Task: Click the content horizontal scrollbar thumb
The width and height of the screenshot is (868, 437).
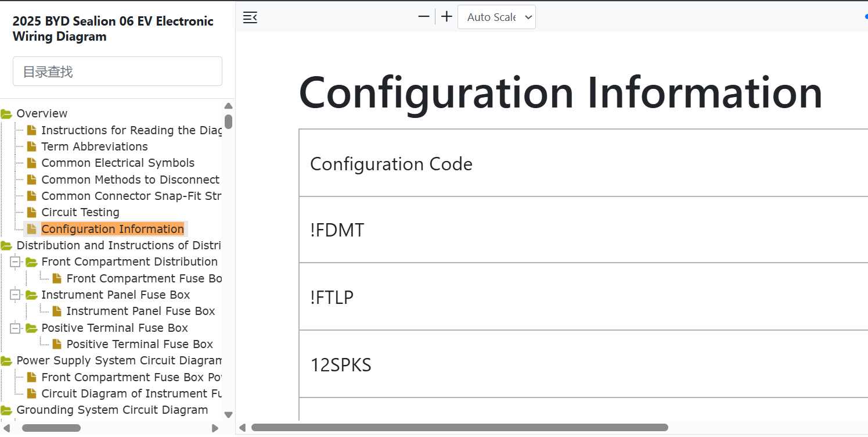Action: pyautogui.click(x=460, y=428)
